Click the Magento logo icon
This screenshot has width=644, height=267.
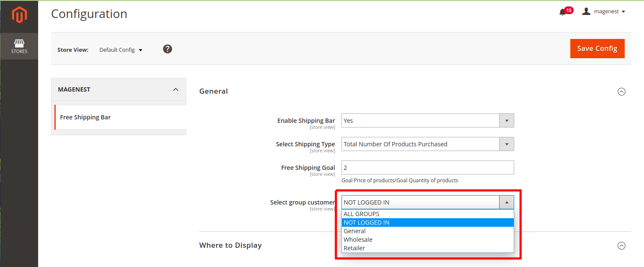[19, 15]
